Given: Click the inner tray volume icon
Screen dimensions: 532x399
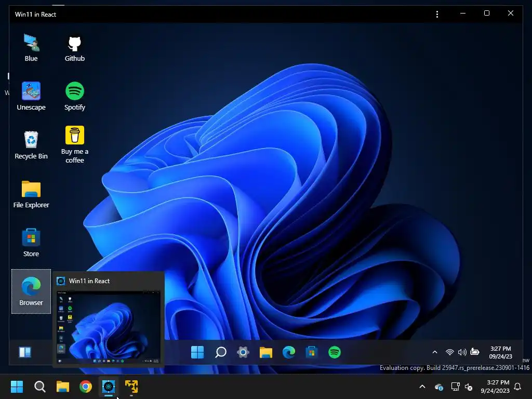Looking at the screenshot, I should pos(462,352).
